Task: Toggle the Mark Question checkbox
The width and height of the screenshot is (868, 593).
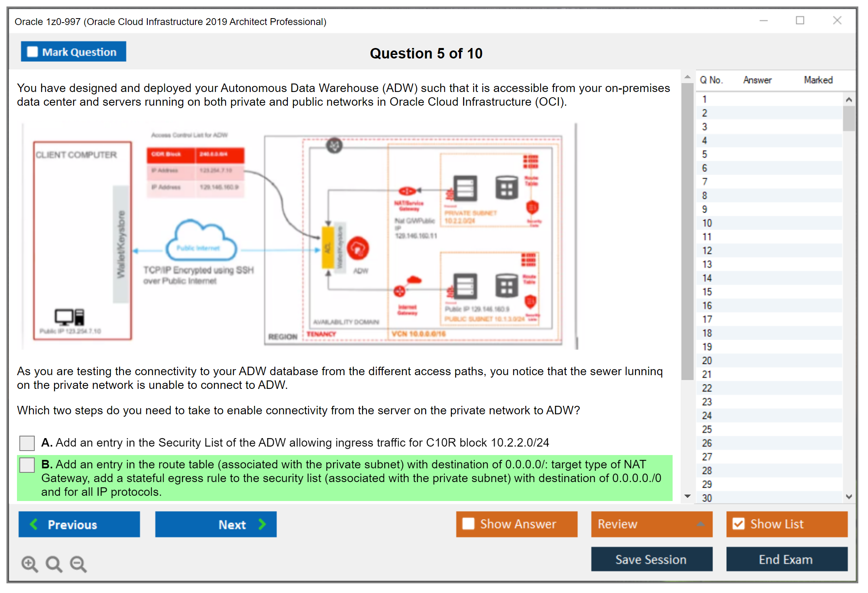Action: [x=32, y=52]
